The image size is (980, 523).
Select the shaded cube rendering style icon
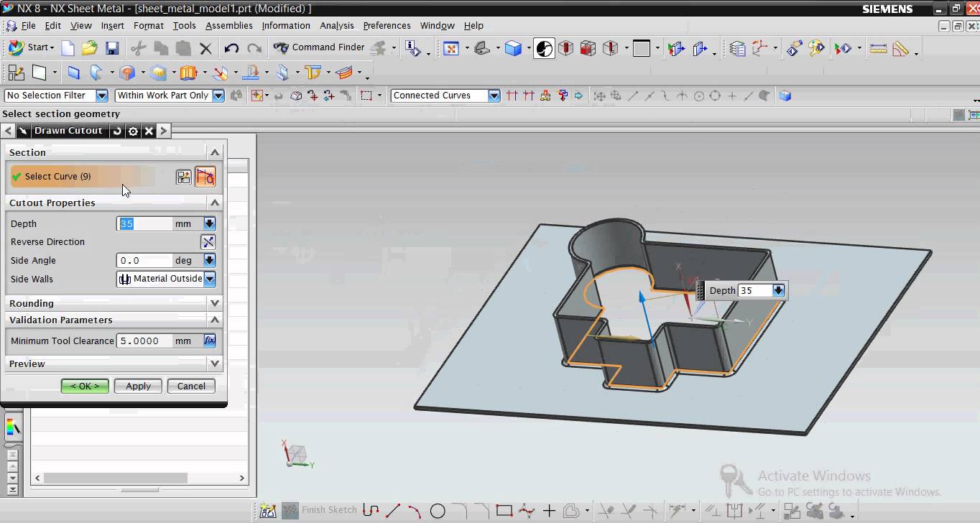(513, 48)
